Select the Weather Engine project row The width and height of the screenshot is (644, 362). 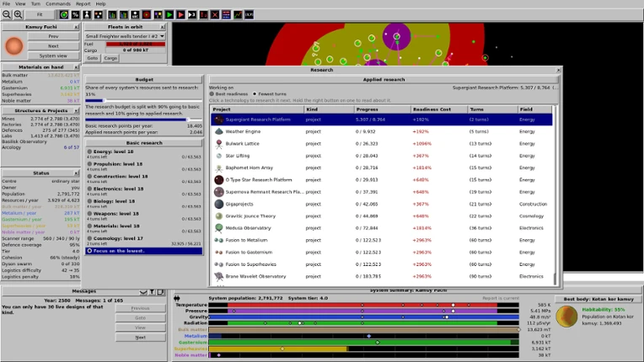tap(382, 131)
